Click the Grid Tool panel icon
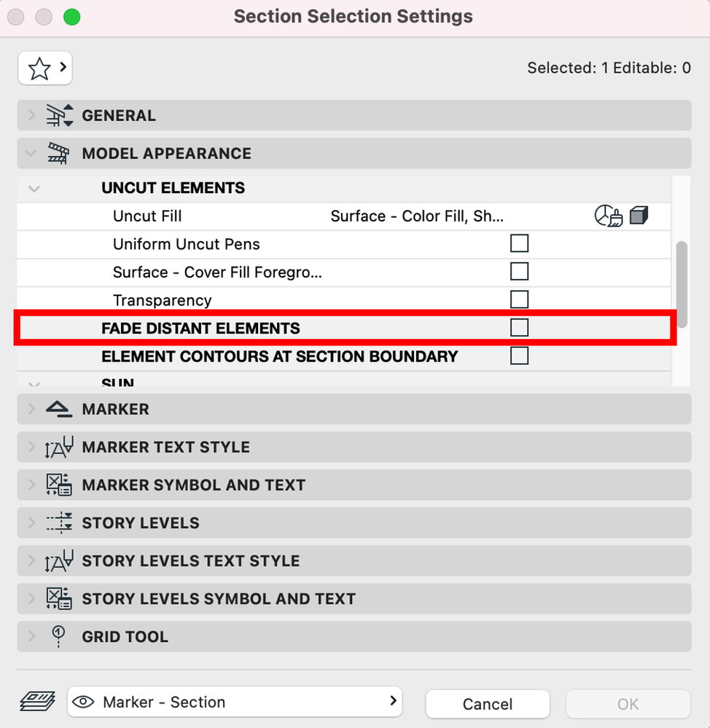Screen dimensions: 710x728 click(x=59, y=636)
